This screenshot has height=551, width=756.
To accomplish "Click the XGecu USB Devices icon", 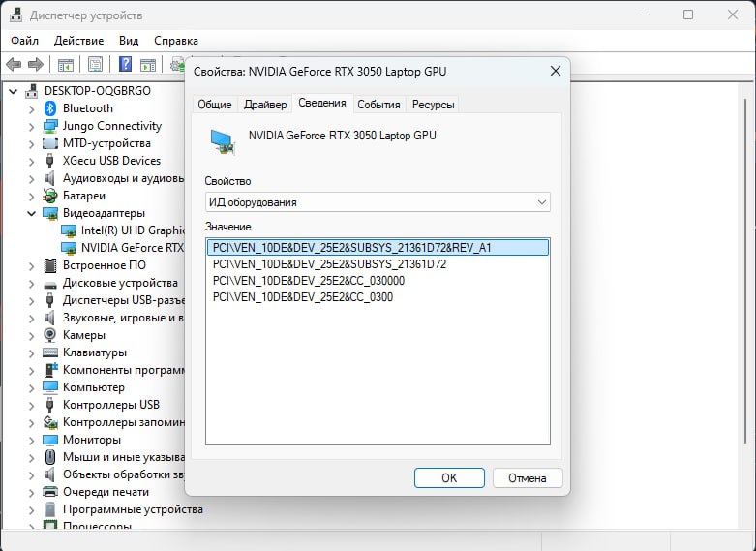I will pyautogui.click(x=49, y=161).
